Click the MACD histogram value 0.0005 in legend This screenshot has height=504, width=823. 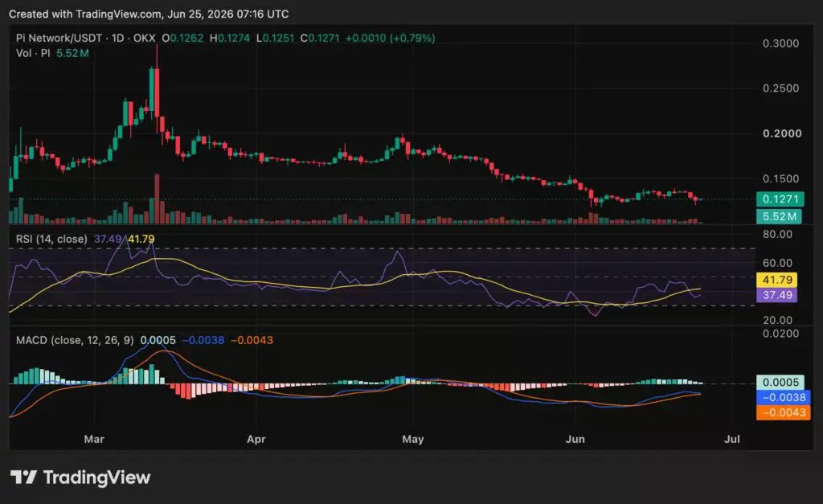tap(158, 340)
